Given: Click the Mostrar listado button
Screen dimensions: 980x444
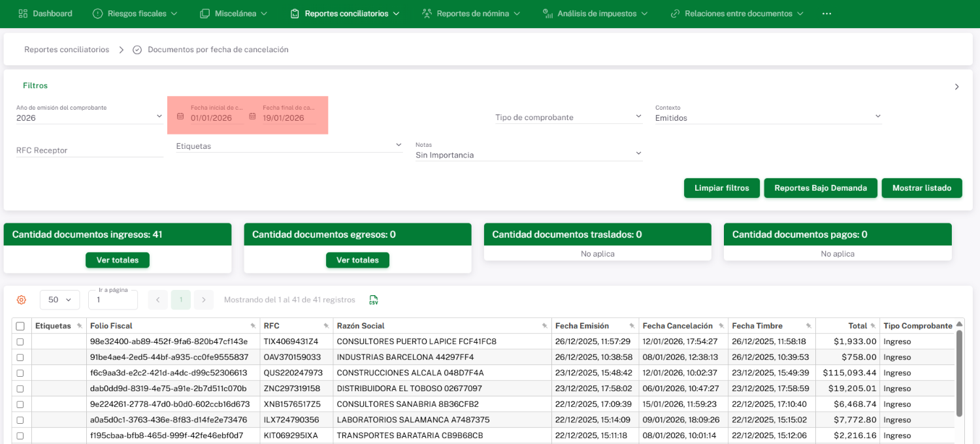Looking at the screenshot, I should [921, 187].
